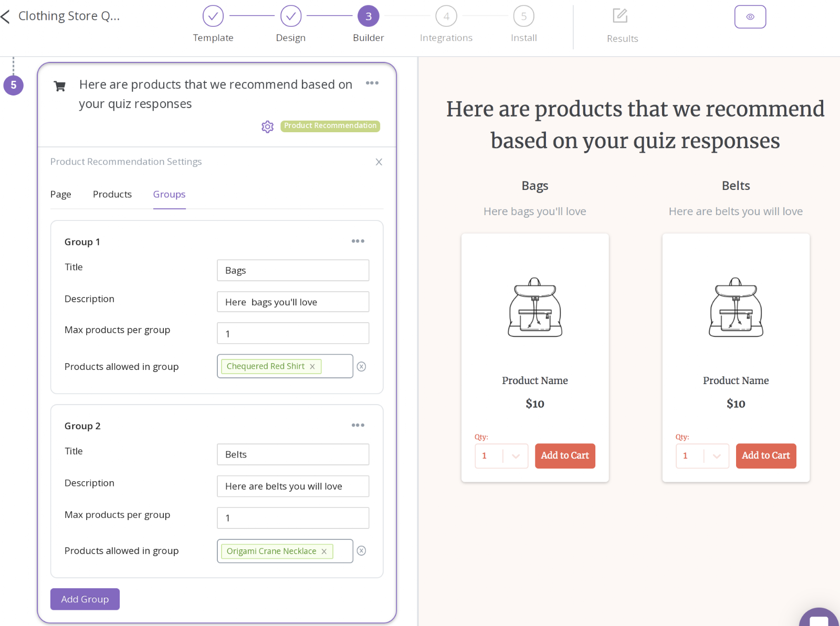The height and width of the screenshot is (626, 840).
Task: Expand the Qty dropdown under Bags product
Action: [516, 456]
